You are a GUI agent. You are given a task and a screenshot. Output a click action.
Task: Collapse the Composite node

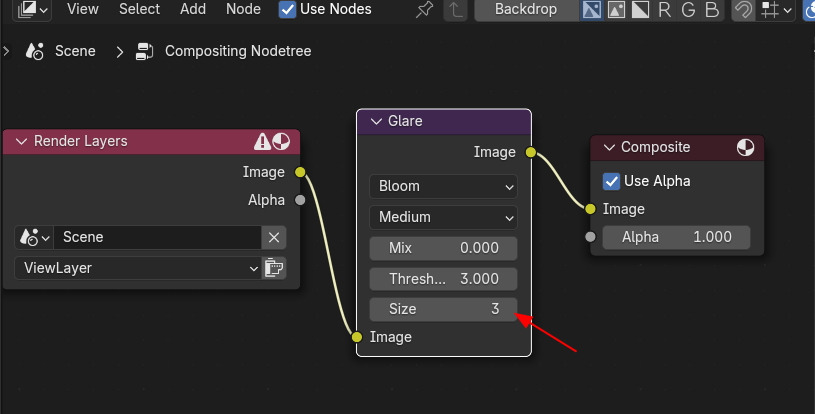click(610, 148)
